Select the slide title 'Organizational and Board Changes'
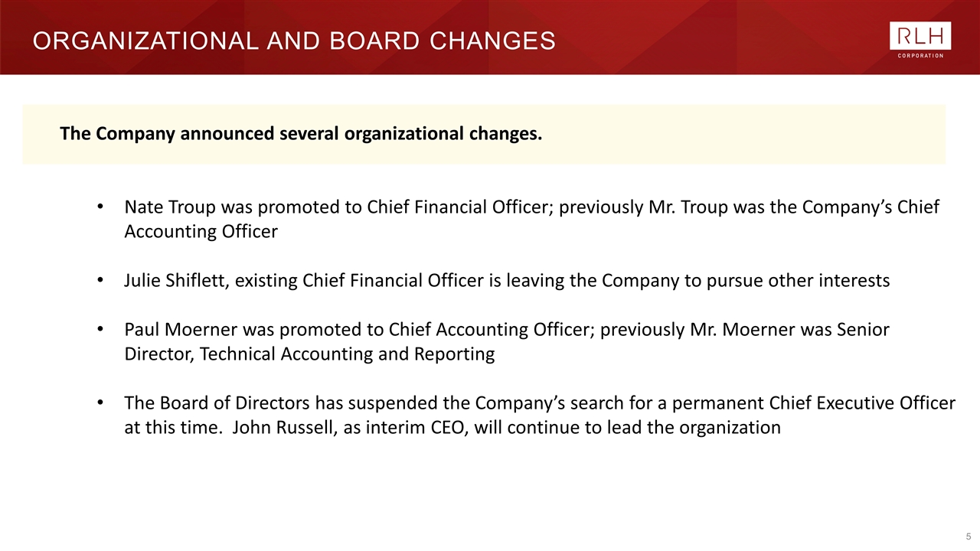The image size is (980, 551). 294,41
